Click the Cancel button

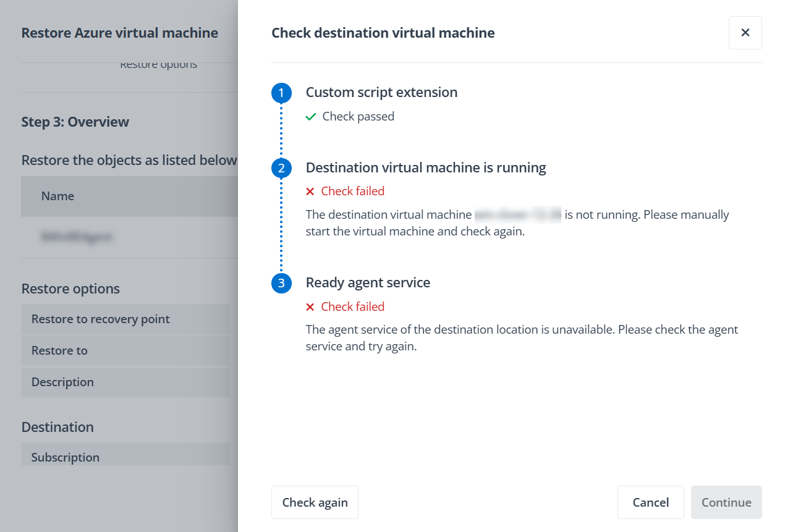pyautogui.click(x=650, y=502)
